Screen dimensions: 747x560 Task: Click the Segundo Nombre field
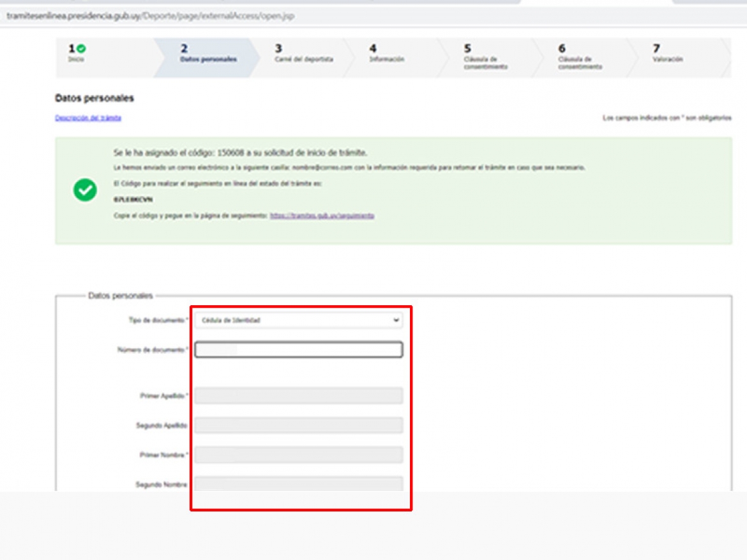[298, 484]
